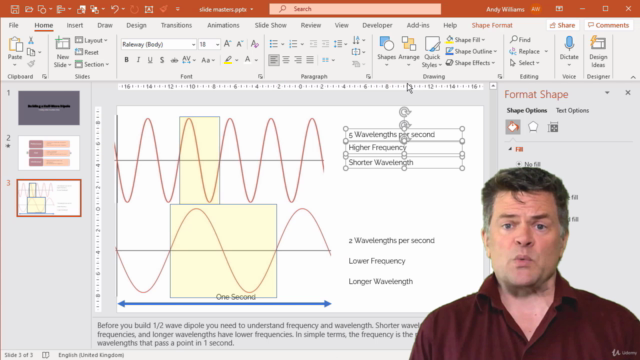The width and height of the screenshot is (640, 360).
Task: Decrease the font size
Action: [240, 44]
